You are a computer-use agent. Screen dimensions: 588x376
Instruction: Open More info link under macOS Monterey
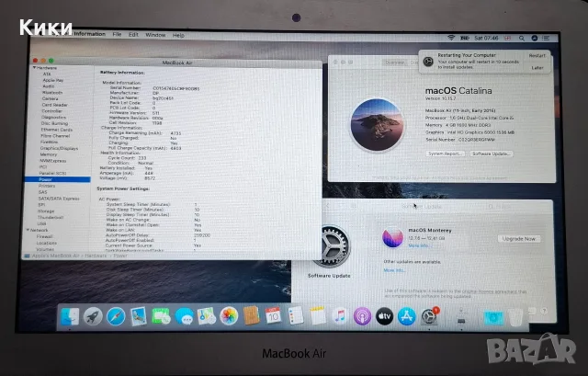coord(419,245)
